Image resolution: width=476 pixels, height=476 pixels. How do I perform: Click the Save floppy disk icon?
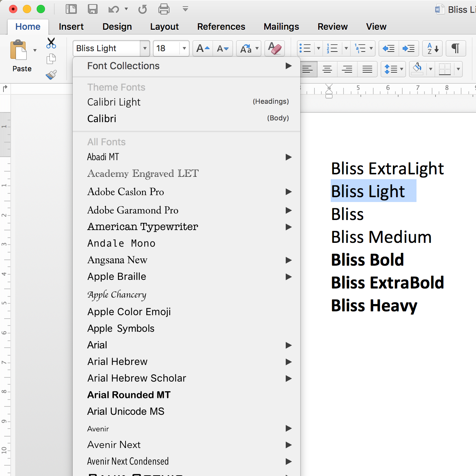(x=93, y=9)
